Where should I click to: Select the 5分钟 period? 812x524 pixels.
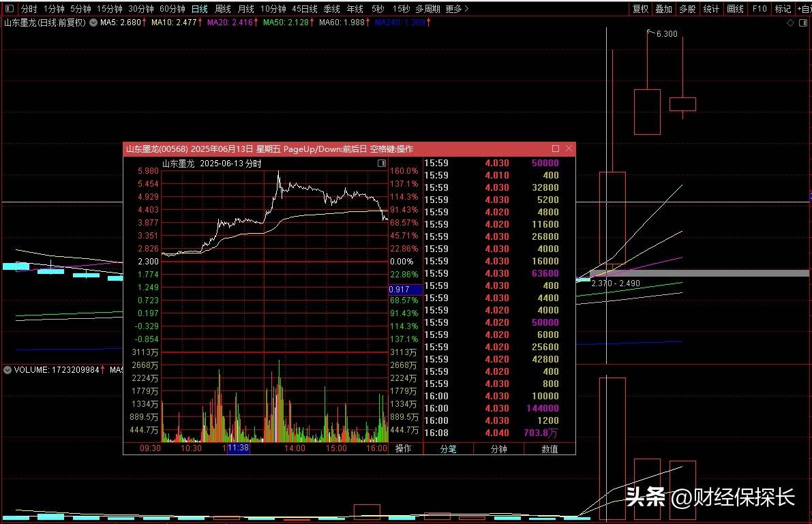pyautogui.click(x=80, y=9)
